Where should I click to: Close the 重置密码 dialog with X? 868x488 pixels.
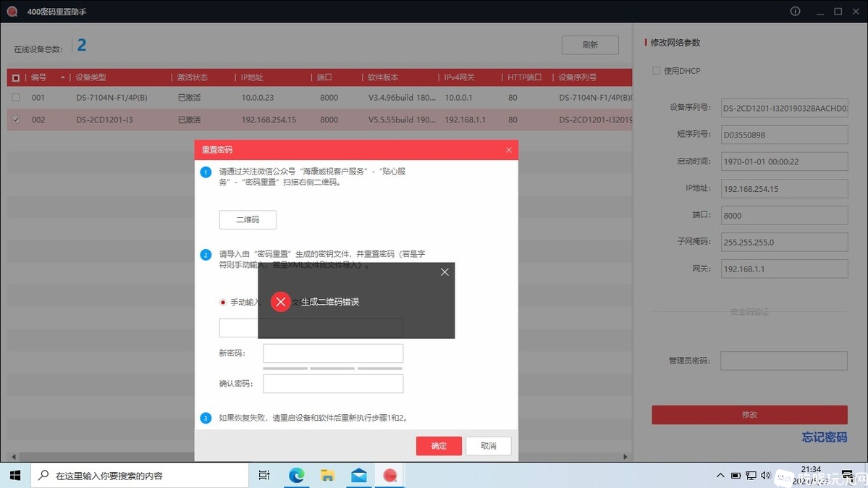(x=509, y=150)
